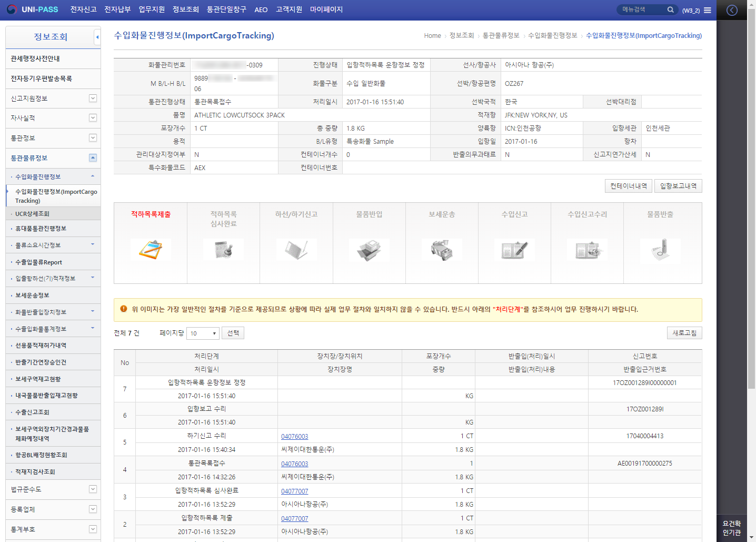Click the 메뉴검색 search input field
Image resolution: width=756 pixels, height=542 pixels.
tap(641, 9)
